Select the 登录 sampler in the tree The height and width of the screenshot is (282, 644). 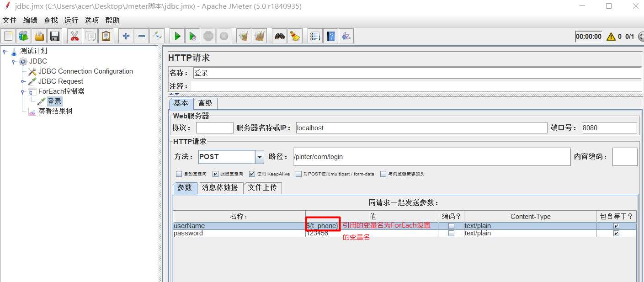[54, 101]
